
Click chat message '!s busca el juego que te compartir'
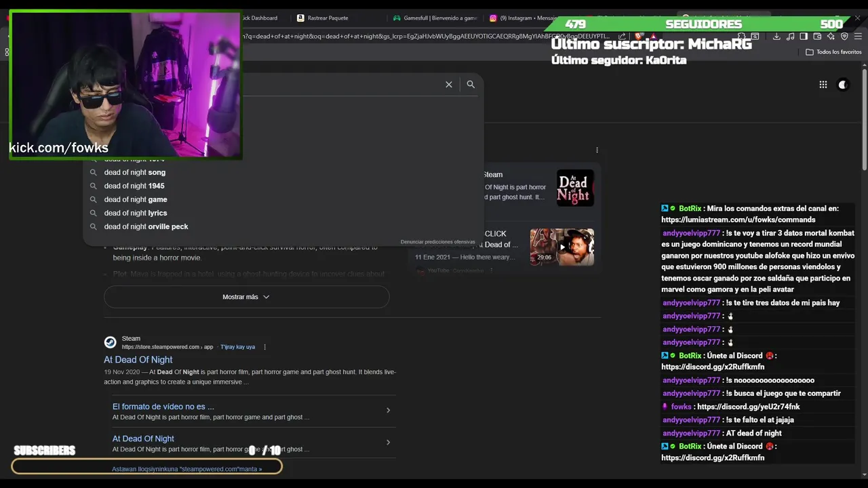click(783, 394)
